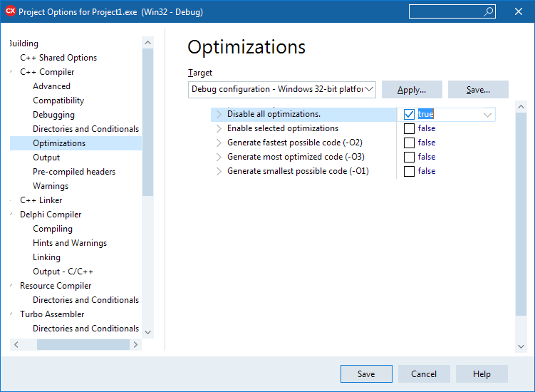The width and height of the screenshot is (535, 392).
Task: Select C++ Shared Options in tree
Action: pyautogui.click(x=58, y=58)
